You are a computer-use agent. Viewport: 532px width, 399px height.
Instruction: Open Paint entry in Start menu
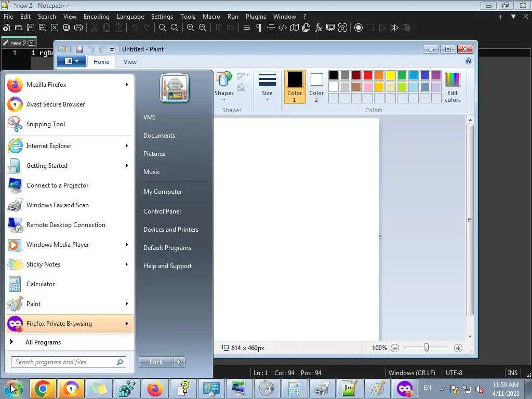69,303
